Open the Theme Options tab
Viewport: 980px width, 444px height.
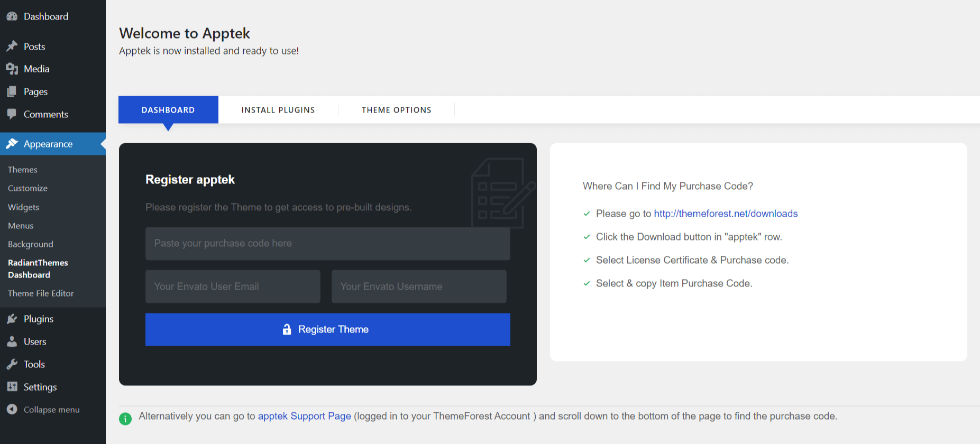coord(396,110)
